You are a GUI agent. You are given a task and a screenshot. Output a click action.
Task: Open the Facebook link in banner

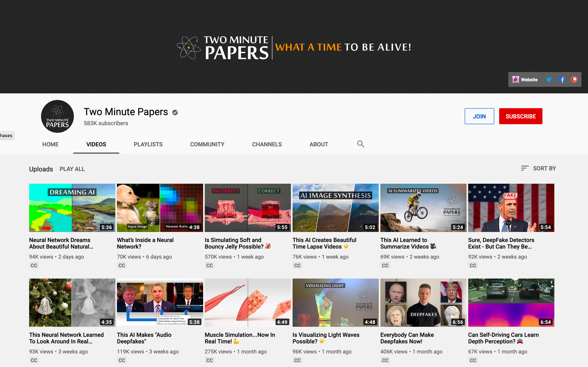click(x=561, y=79)
